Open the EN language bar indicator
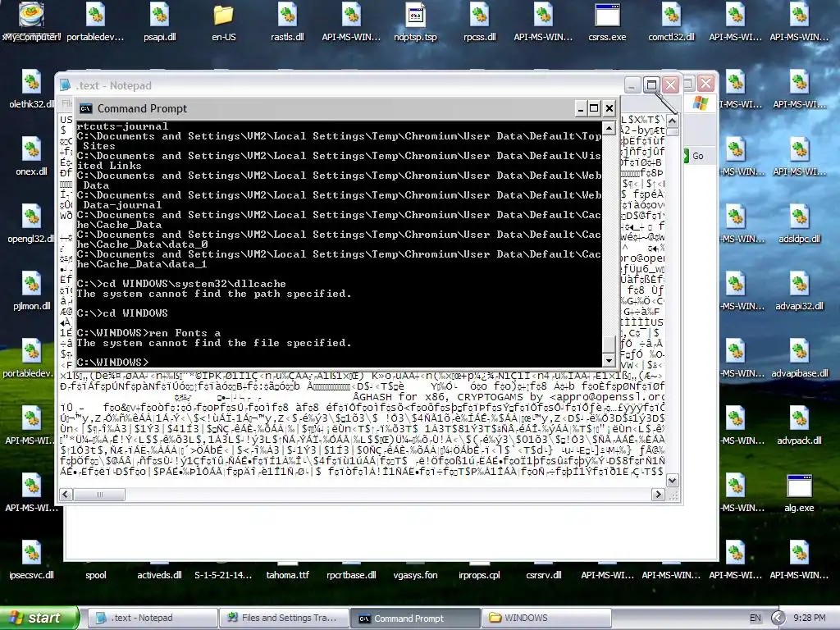 coord(755,618)
